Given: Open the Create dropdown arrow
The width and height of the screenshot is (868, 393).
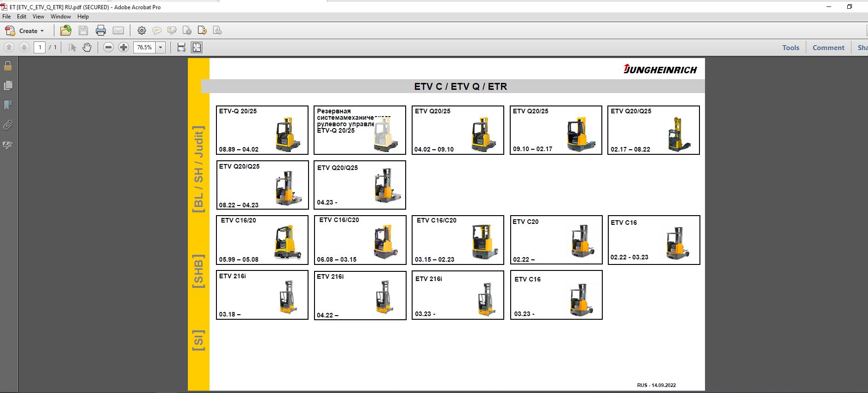Looking at the screenshot, I should (42, 31).
